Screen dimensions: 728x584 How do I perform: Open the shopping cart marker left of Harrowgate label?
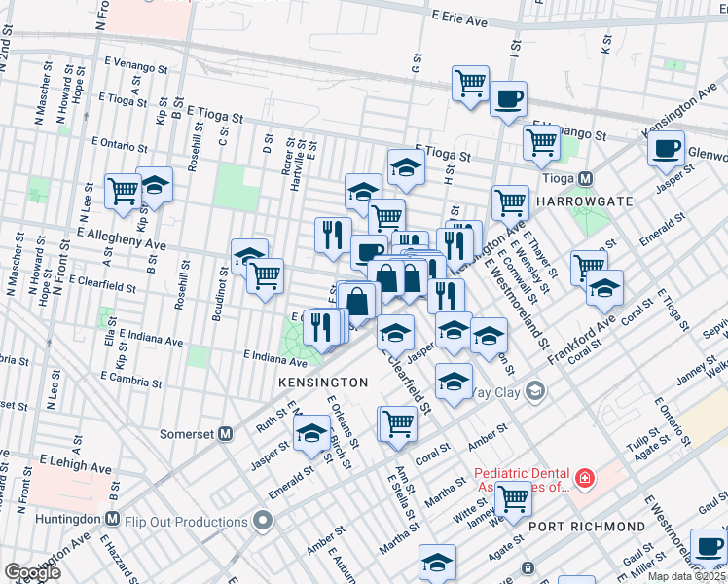click(x=510, y=203)
